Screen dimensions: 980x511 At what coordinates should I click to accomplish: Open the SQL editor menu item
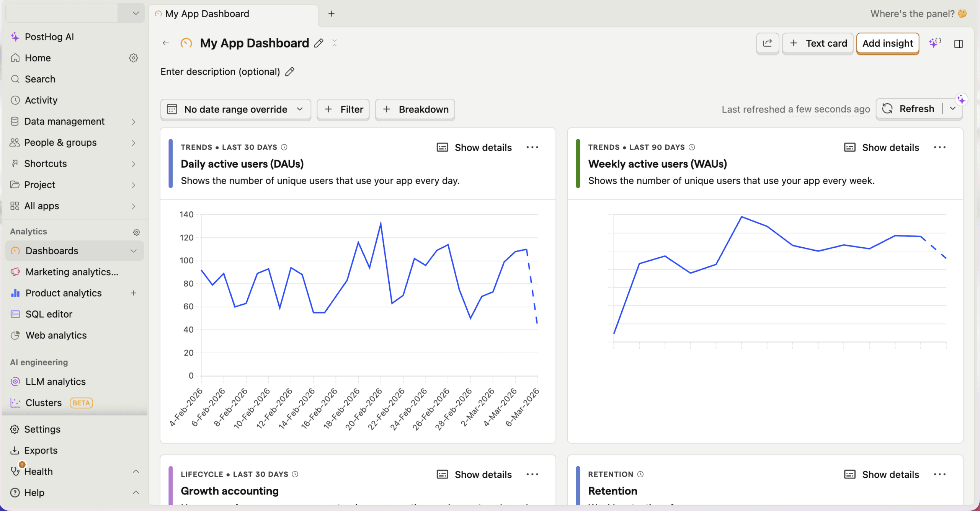tap(49, 314)
